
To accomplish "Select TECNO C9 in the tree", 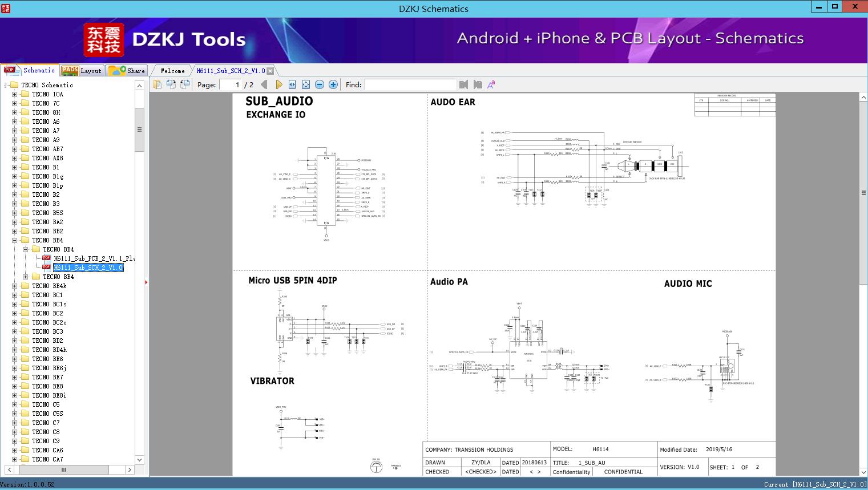I will (46, 441).
